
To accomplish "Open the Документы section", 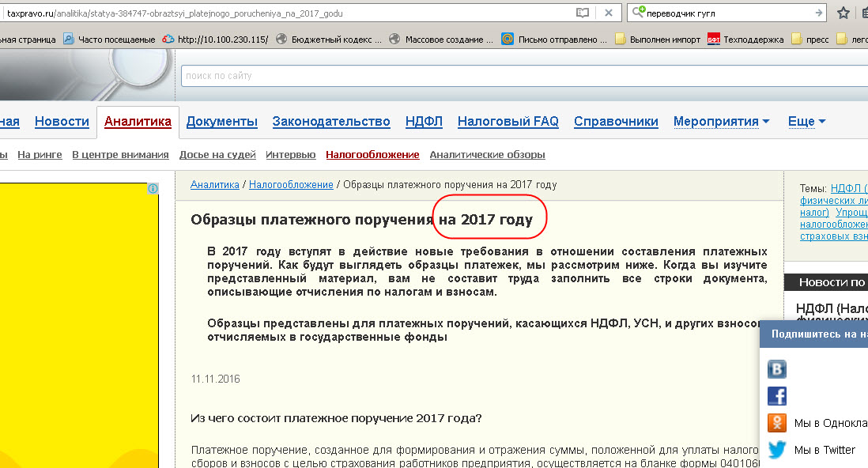I will (222, 121).
